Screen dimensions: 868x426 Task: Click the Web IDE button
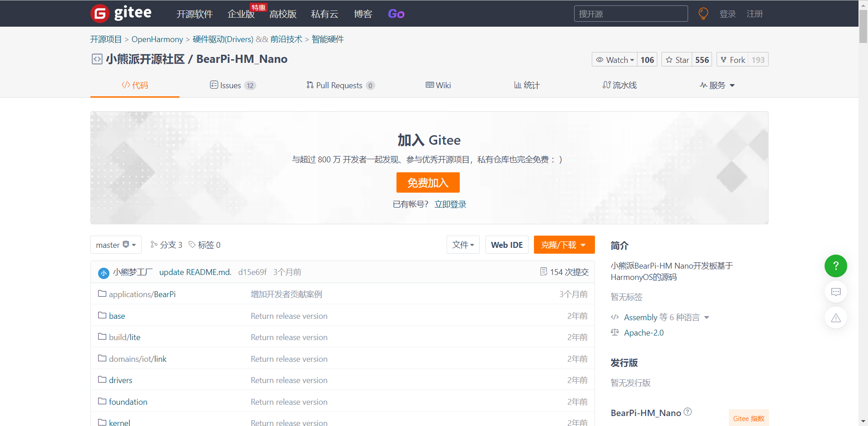(507, 245)
